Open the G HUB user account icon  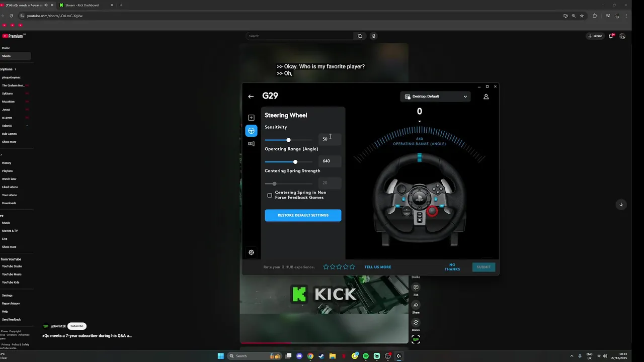[x=486, y=97]
